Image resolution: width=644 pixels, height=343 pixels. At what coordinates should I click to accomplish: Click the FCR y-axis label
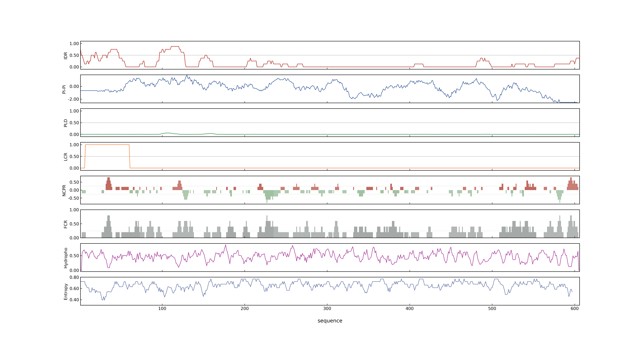(66, 224)
